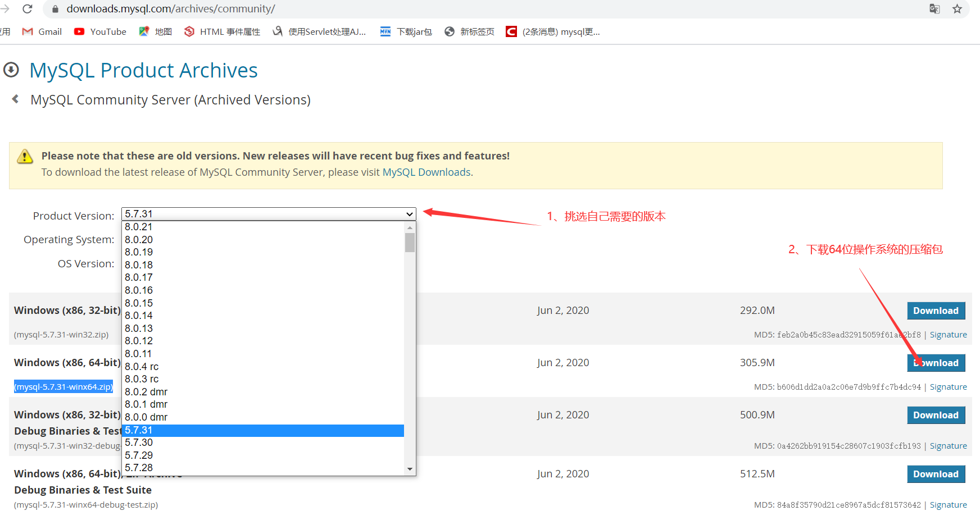
Task: Click the yellow warning triangle icon
Action: pos(25,157)
